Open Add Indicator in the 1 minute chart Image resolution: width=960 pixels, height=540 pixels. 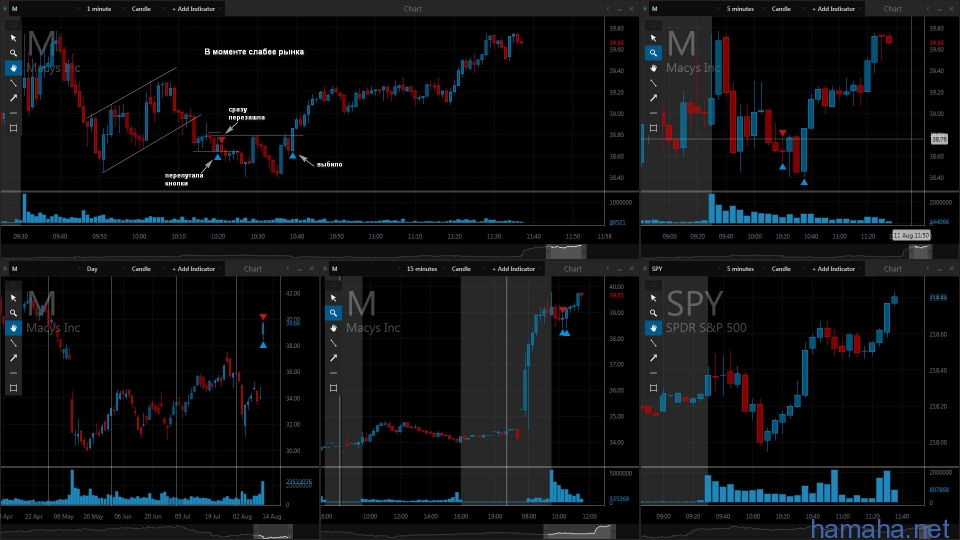click(196, 9)
